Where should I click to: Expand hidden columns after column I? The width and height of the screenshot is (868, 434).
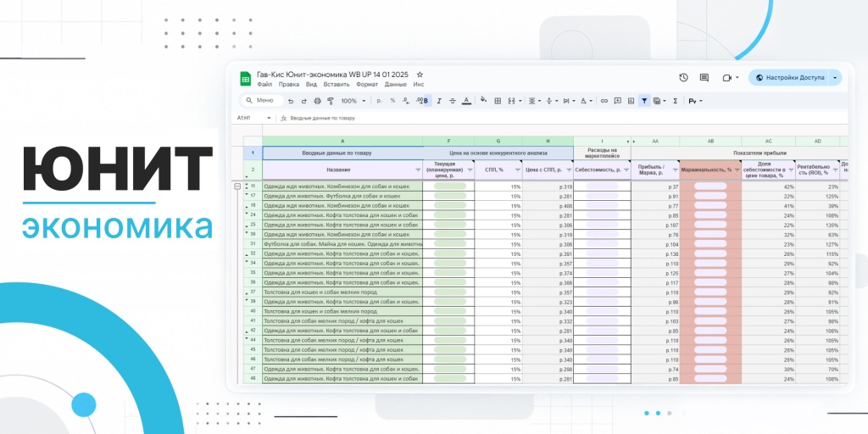(x=627, y=142)
